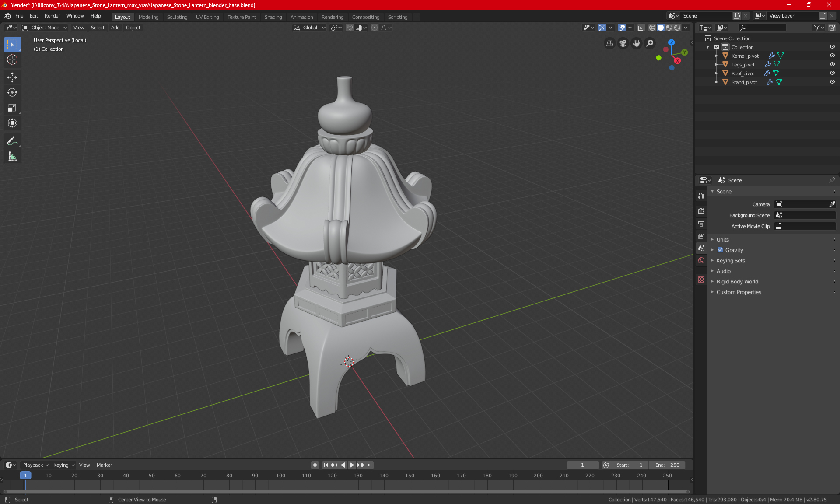Play the animation forward

351,465
